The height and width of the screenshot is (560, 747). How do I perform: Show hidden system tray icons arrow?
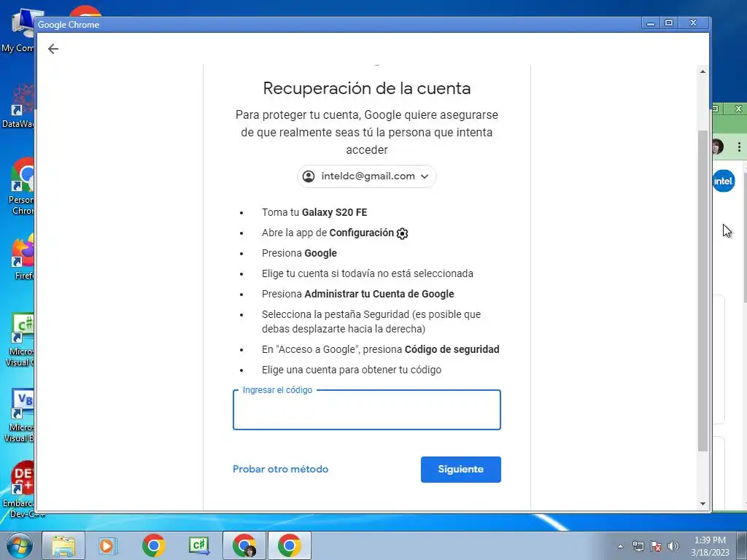point(620,546)
